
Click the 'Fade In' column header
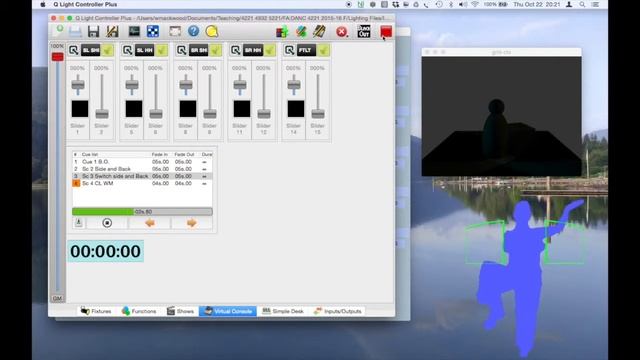point(160,155)
